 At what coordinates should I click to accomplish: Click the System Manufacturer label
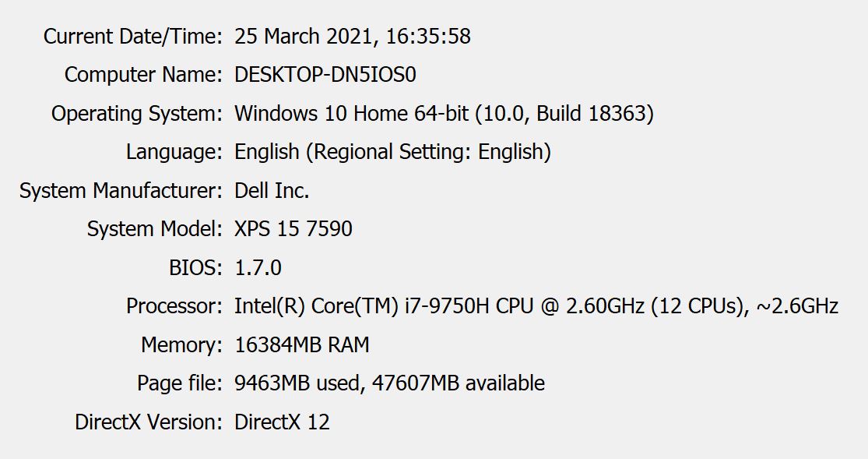tap(121, 191)
